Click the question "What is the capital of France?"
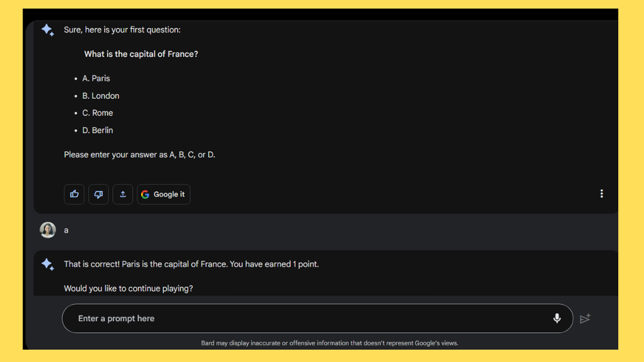 point(141,54)
